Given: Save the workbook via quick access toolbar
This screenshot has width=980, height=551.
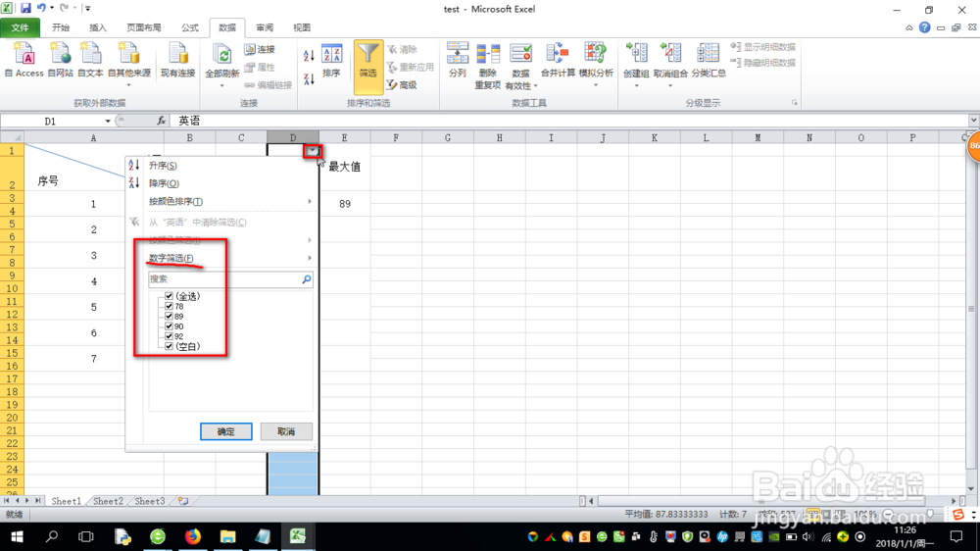Looking at the screenshot, I should coord(25,8).
